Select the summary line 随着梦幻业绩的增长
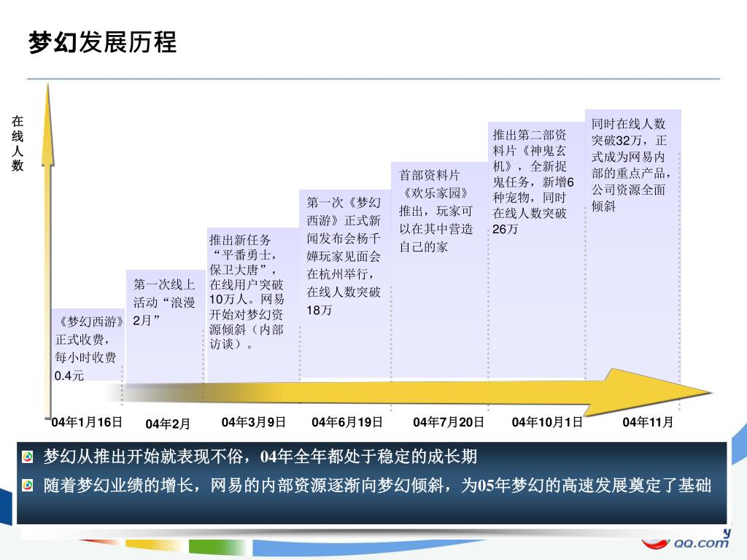This screenshot has height=560, width=747. [x=377, y=486]
